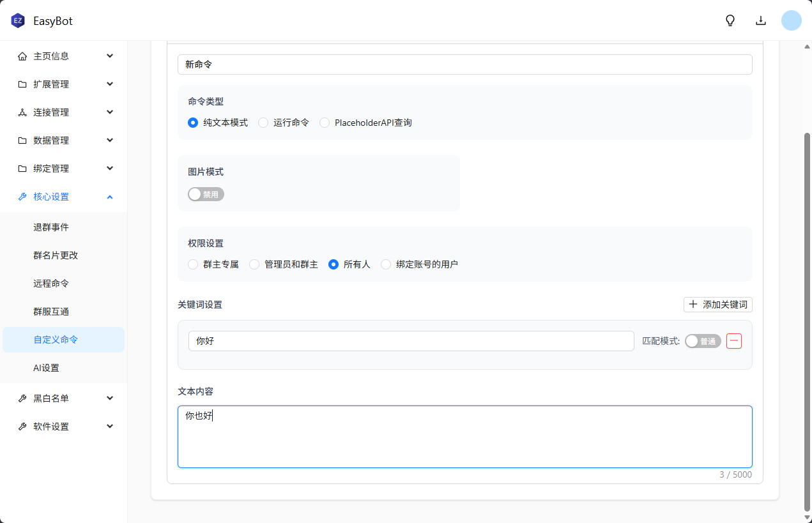Viewport: 812px width, 523px height.
Task: Click the wrench icon beside 黑白名单
Action: 22,398
